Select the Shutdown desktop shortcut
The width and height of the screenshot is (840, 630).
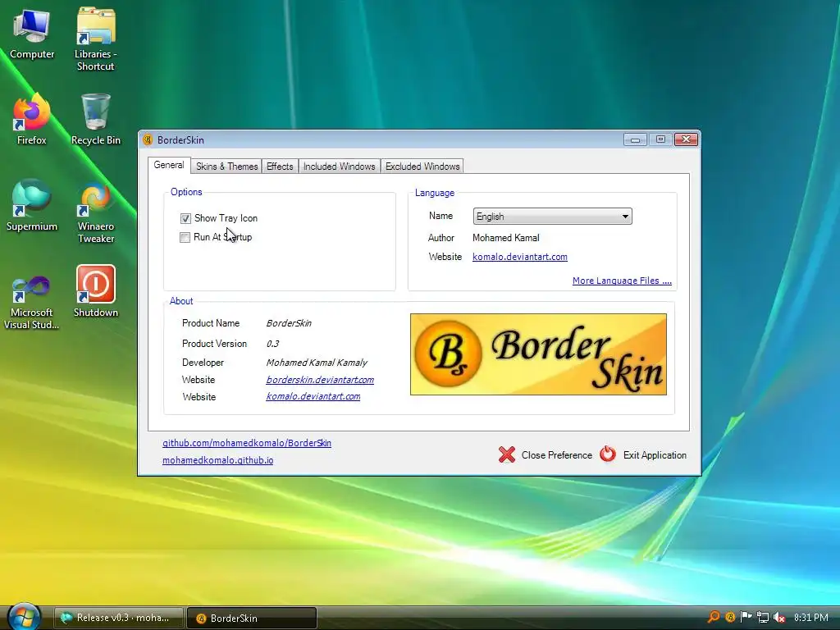point(96,291)
